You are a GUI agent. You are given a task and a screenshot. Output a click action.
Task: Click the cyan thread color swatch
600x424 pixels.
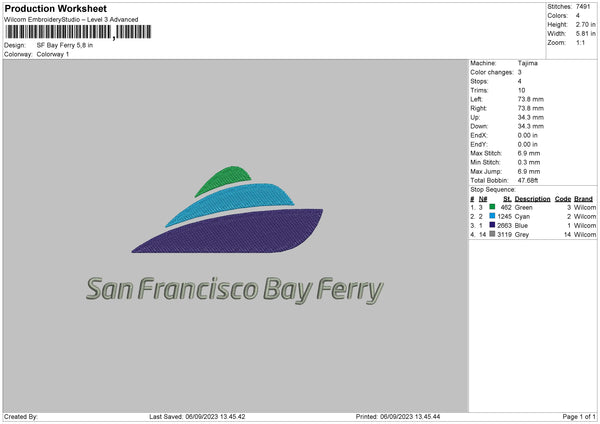492,216
